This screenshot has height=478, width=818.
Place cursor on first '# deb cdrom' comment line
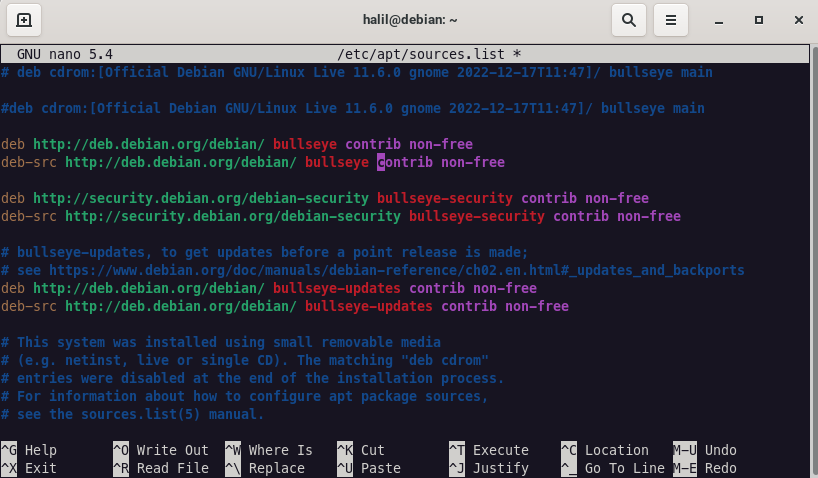[x=357, y=72]
